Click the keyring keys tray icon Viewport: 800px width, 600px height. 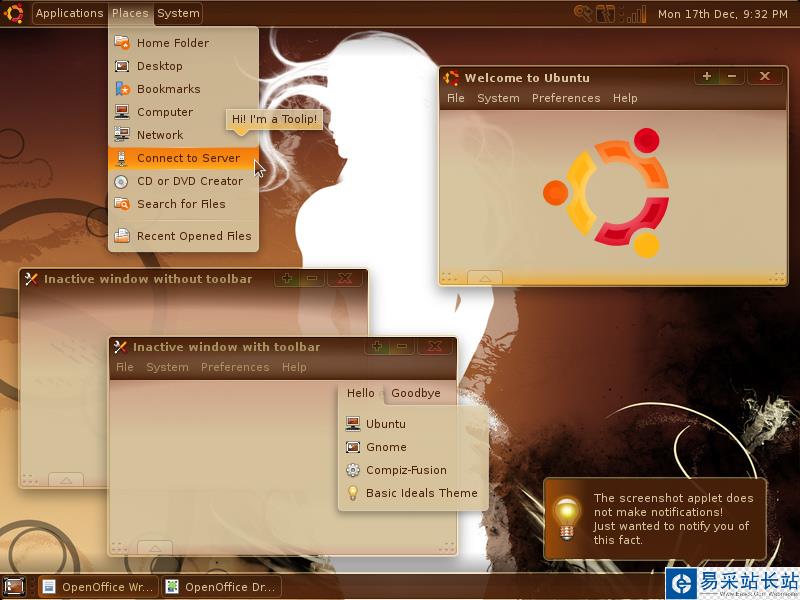click(x=583, y=13)
